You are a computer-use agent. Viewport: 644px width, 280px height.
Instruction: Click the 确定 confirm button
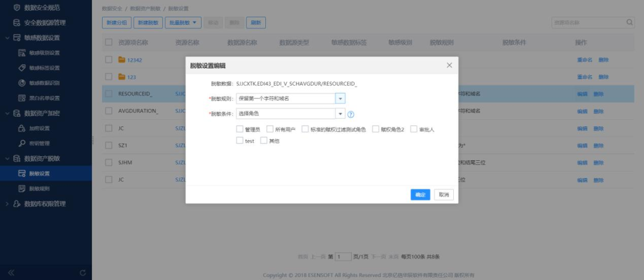click(x=420, y=195)
